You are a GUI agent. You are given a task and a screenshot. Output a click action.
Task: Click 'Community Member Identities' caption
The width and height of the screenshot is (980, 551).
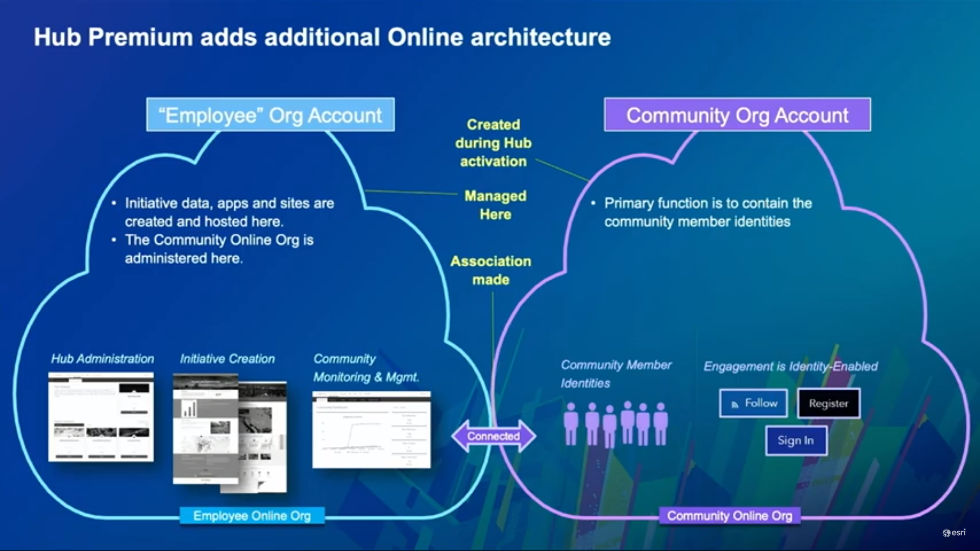pyautogui.click(x=616, y=374)
